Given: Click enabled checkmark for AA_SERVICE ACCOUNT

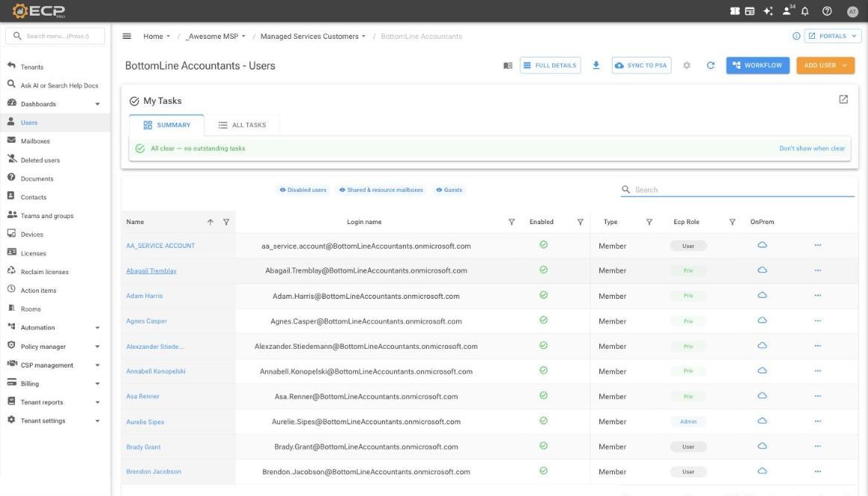Looking at the screenshot, I should [x=543, y=245].
